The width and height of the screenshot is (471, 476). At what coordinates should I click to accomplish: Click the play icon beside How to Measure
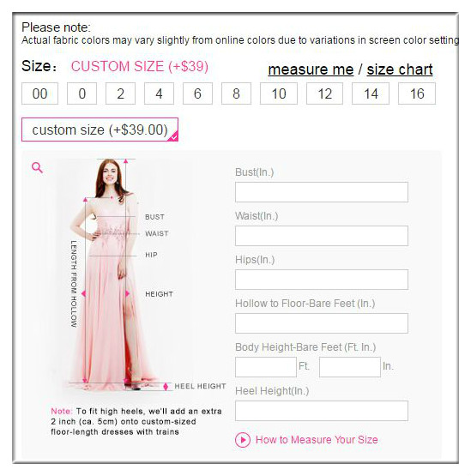coord(243,440)
